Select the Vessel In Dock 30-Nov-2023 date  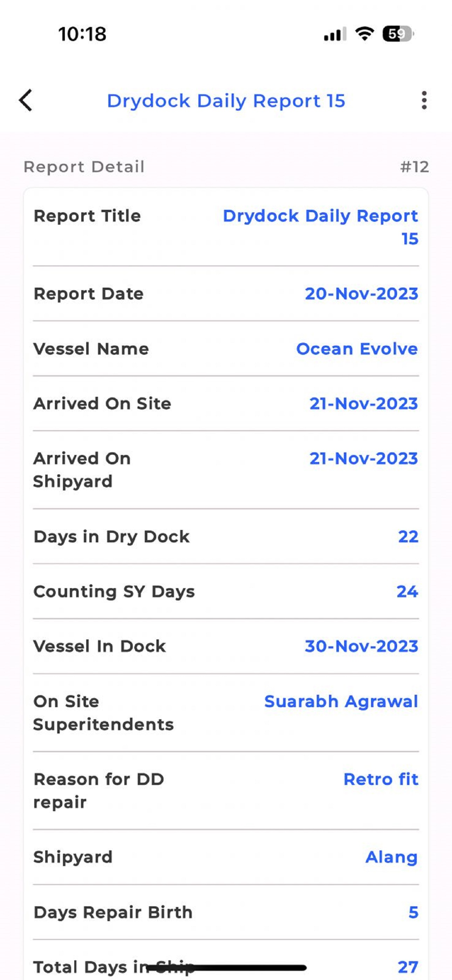click(362, 646)
